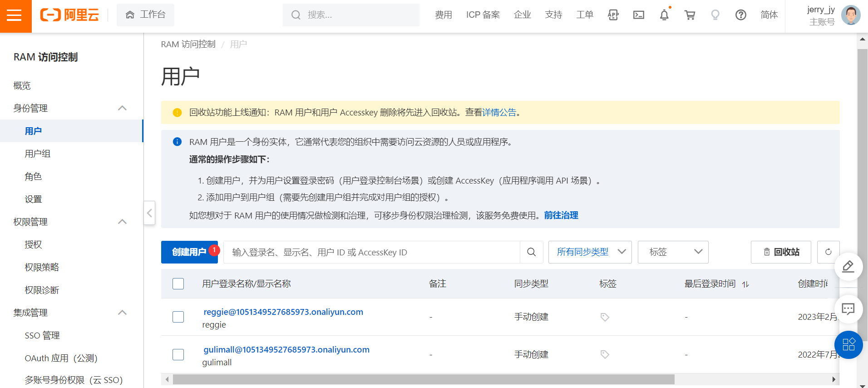The height and width of the screenshot is (388, 868).
Task: Open ICP 备案 in the top bar
Action: [x=483, y=15]
